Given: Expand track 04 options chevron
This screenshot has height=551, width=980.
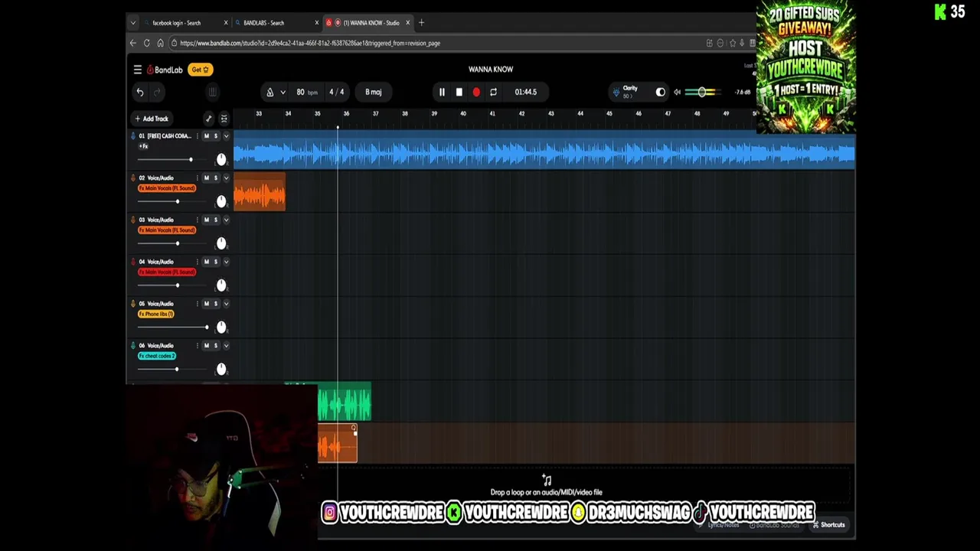Looking at the screenshot, I should [226, 262].
